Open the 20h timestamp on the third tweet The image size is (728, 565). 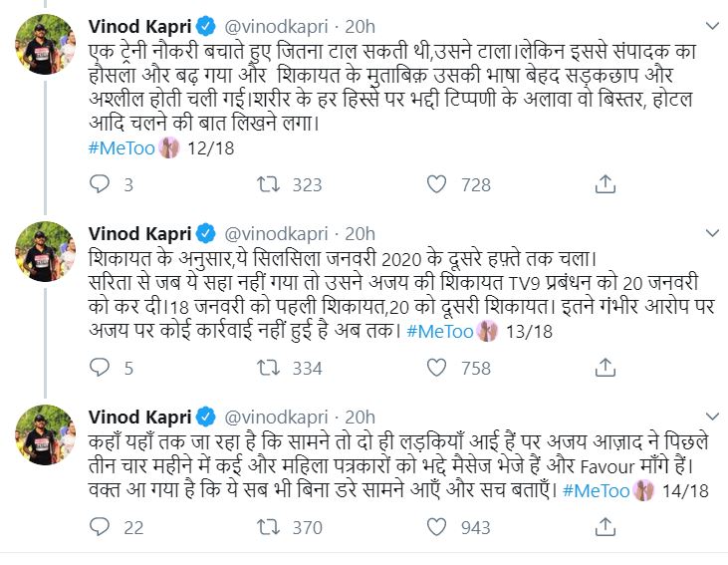coord(361,418)
